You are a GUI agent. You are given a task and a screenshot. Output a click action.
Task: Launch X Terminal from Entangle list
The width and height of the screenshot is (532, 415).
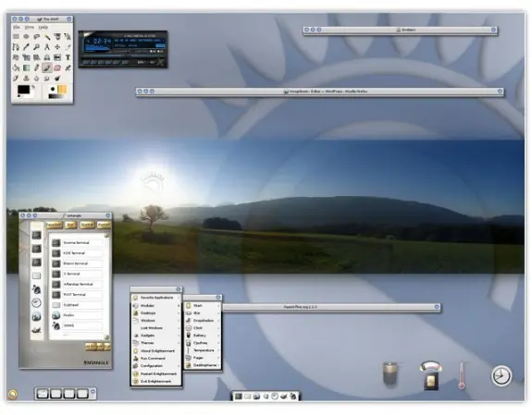tap(77, 274)
